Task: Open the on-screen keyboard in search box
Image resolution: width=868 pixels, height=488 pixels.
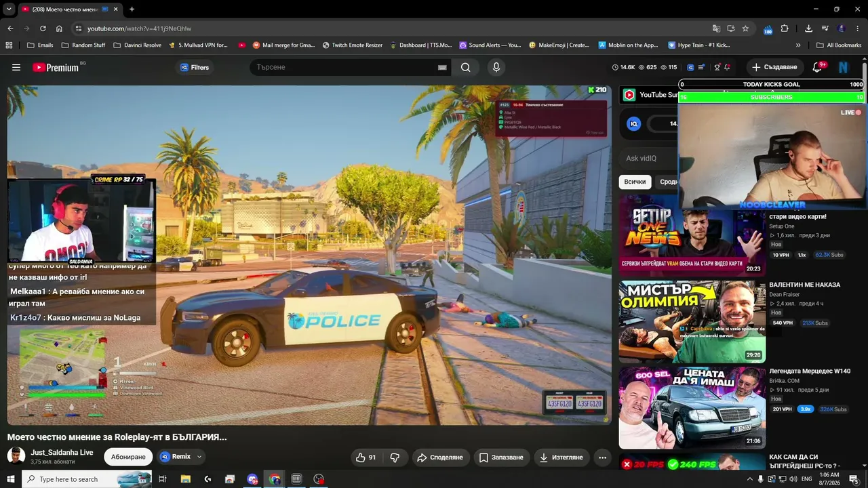Action: (x=442, y=67)
